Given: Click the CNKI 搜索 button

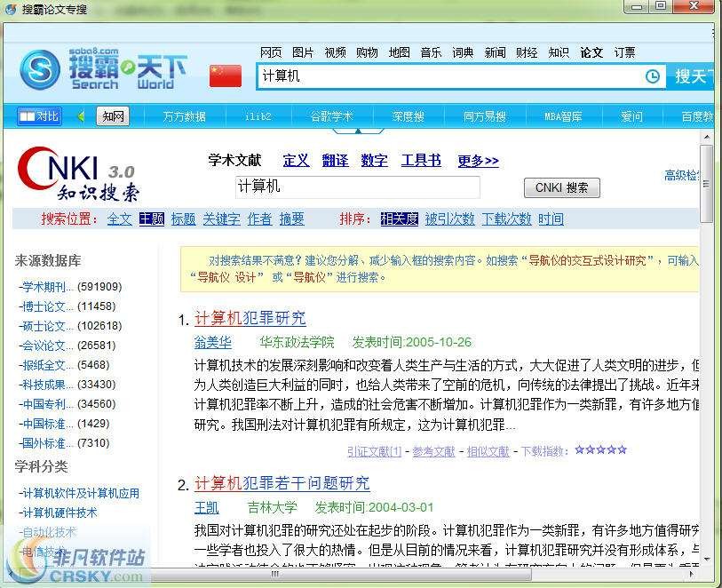Looking at the screenshot, I should [x=562, y=188].
